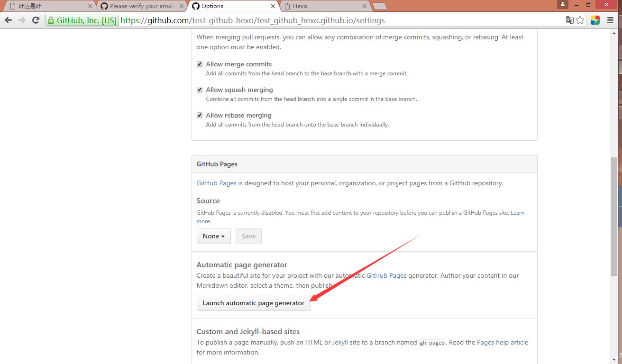This screenshot has width=622, height=364.
Task: Click the 'GitHub Pages' section header text
Action: [x=217, y=164]
